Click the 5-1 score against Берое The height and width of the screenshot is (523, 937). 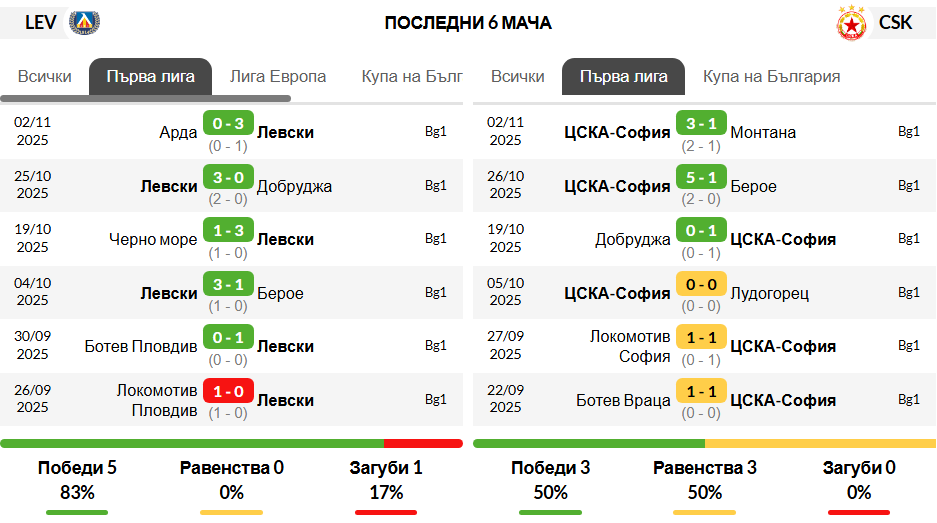pos(701,177)
